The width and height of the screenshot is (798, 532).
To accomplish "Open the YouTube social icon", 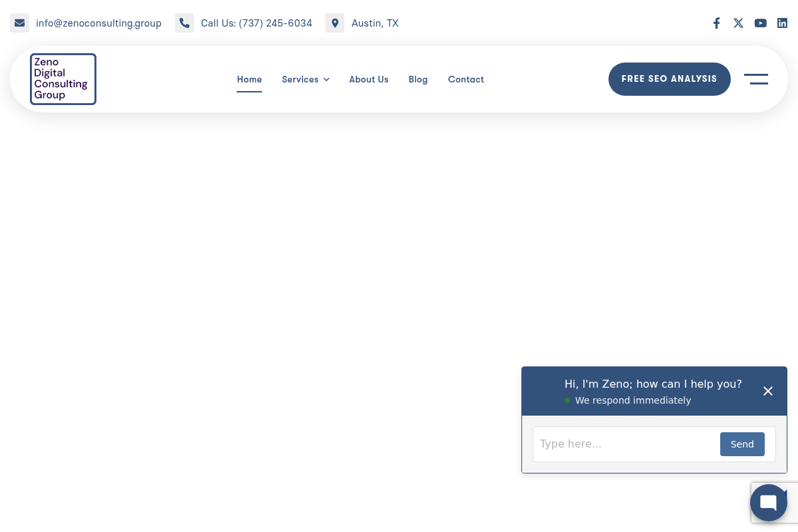I will (x=760, y=23).
